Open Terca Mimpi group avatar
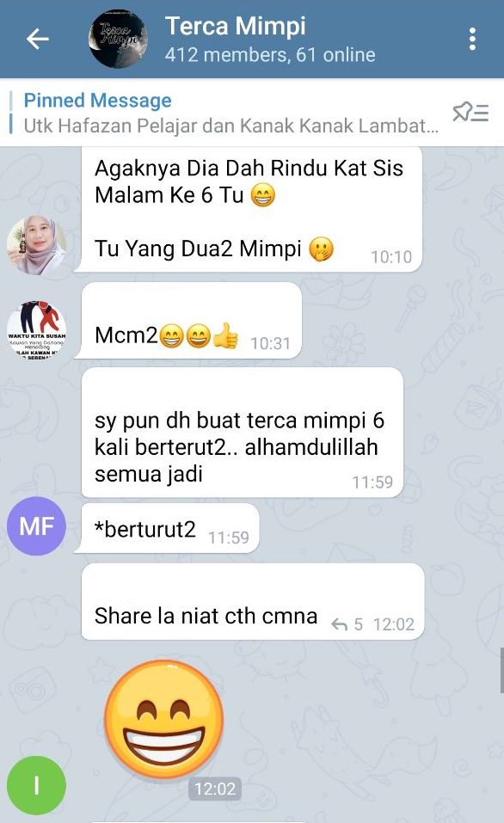This screenshot has height=823, width=504. (118, 39)
